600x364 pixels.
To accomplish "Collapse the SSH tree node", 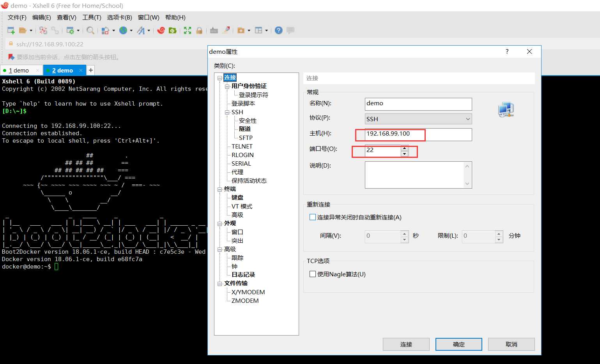I will pos(227,112).
